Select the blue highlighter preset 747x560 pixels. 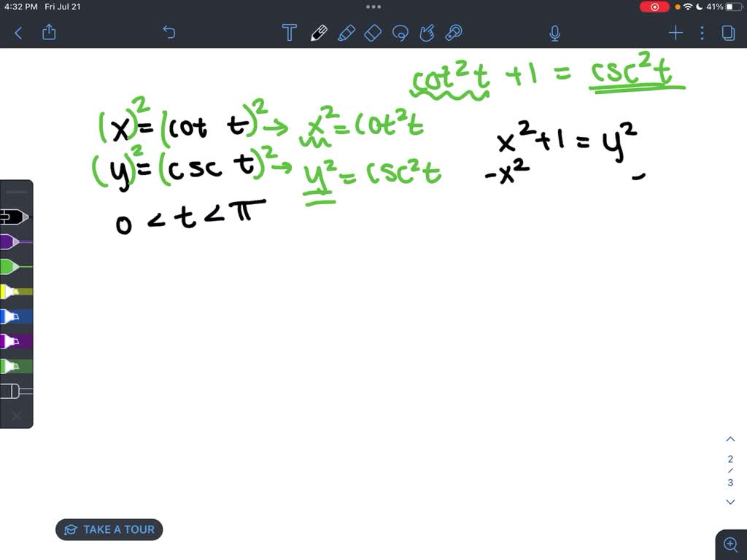click(15, 316)
